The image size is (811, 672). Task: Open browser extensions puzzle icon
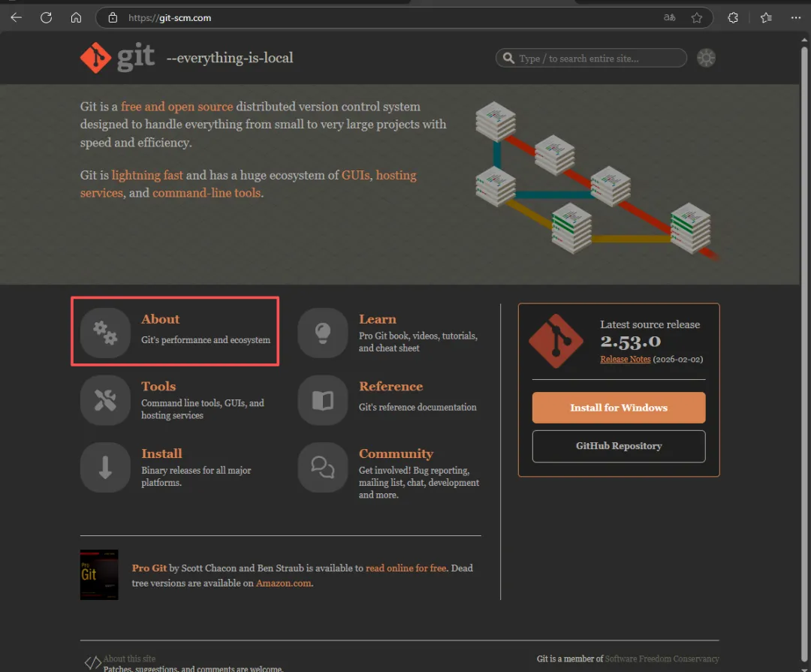[733, 17]
